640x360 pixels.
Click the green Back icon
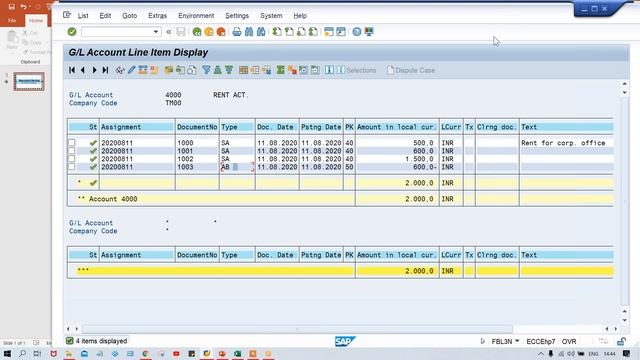point(197,31)
